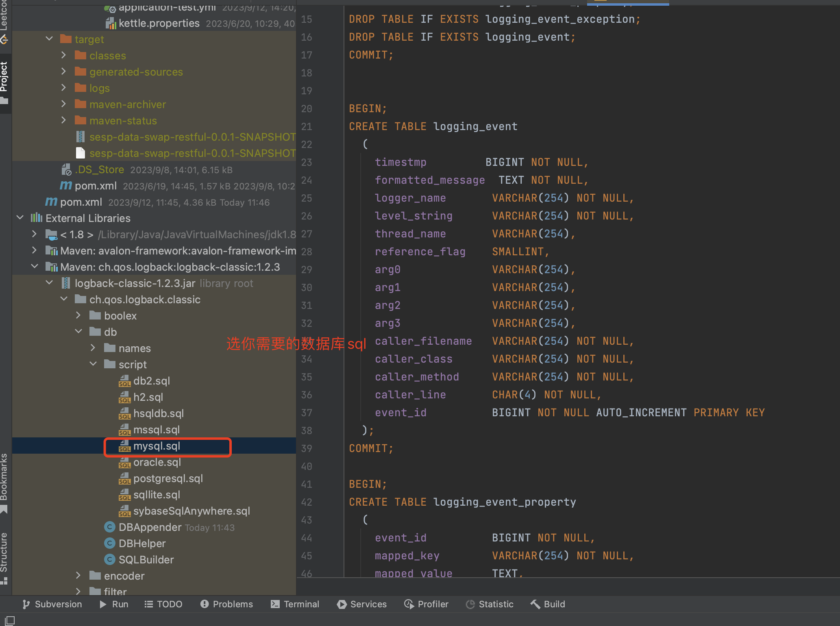Open the mysql.sql script file
The image size is (840, 626).
[x=157, y=446]
